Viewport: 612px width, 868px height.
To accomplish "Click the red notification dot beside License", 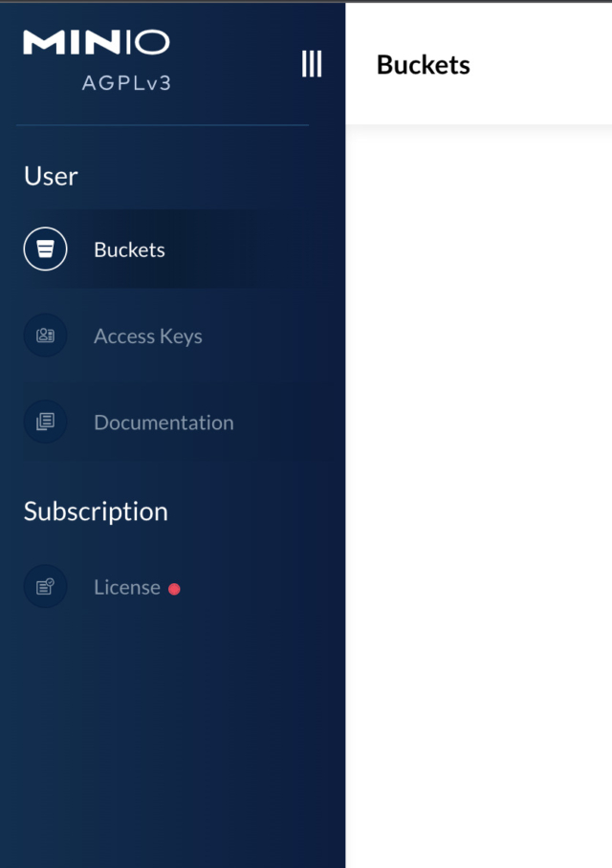I will click(x=174, y=589).
